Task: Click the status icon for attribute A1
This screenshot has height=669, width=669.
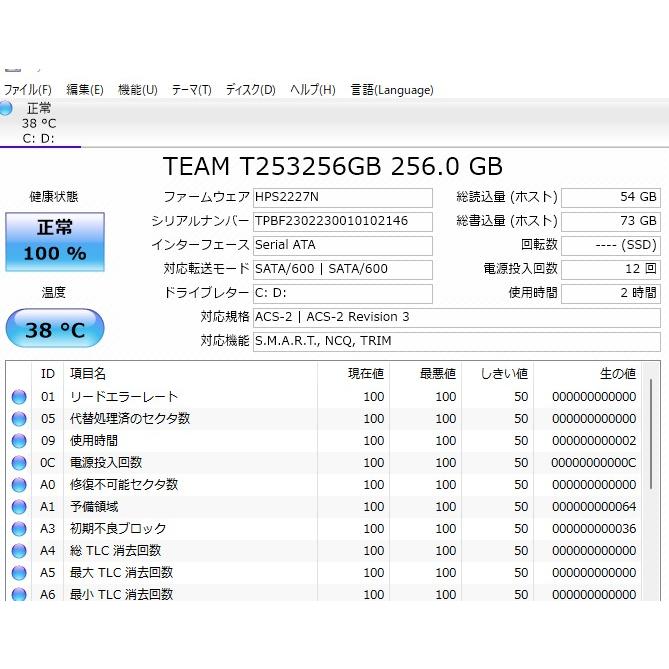Action: pos(19,507)
